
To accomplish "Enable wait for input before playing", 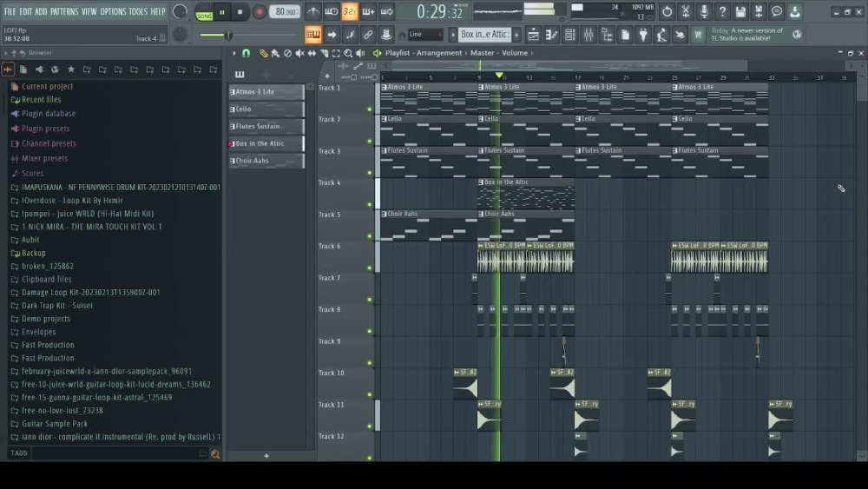I will coord(331,11).
